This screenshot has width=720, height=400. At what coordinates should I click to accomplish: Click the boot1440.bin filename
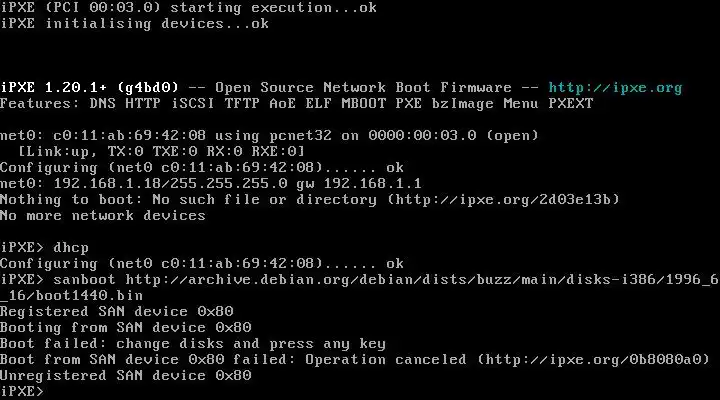point(86,295)
